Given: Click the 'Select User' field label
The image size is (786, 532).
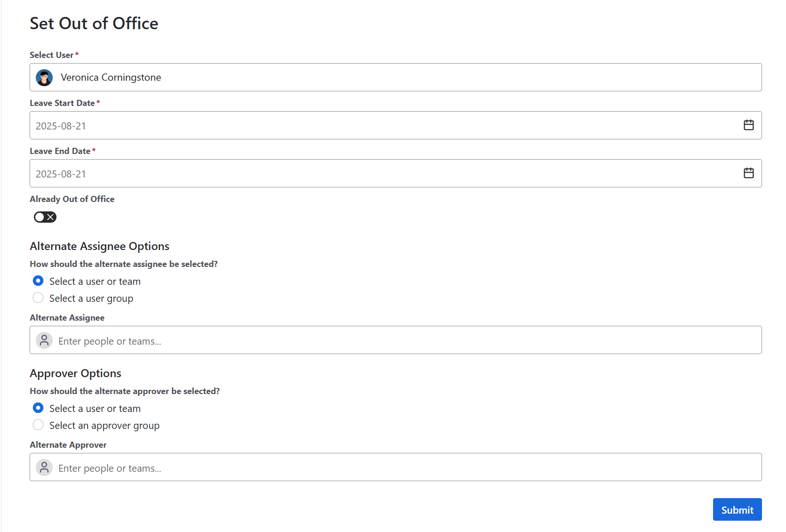Looking at the screenshot, I should (x=52, y=55).
